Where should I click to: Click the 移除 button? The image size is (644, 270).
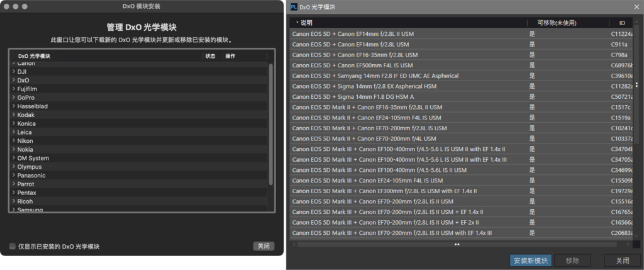pos(572,261)
